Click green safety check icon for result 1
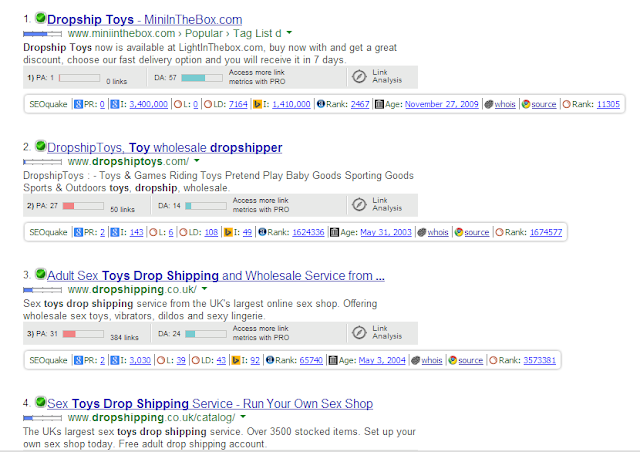 click(40, 18)
